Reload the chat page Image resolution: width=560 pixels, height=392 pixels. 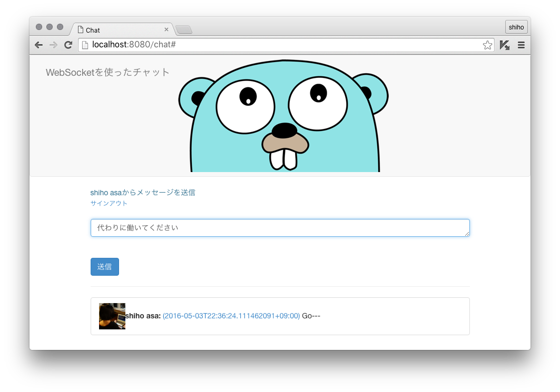point(68,45)
